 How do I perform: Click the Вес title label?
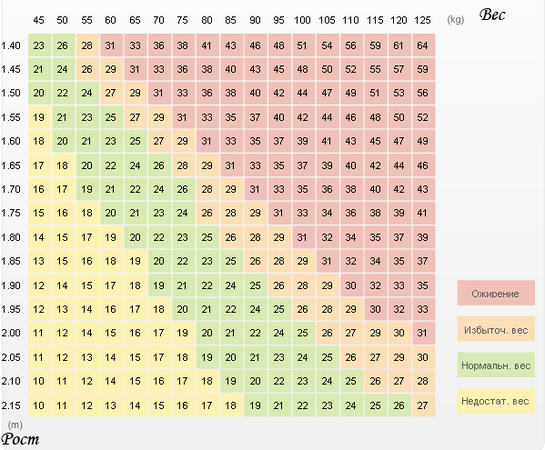click(x=492, y=15)
